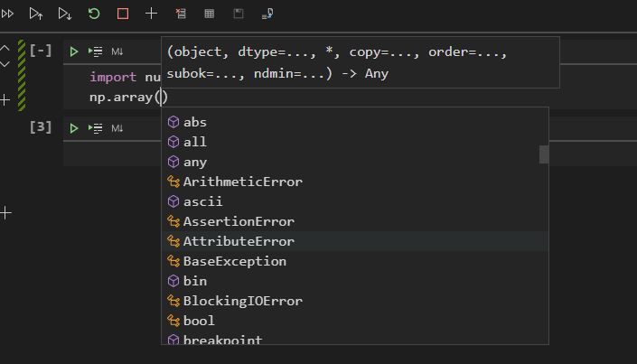Move the first cell up
This screenshot has height=364, width=637.
[x=5, y=49]
